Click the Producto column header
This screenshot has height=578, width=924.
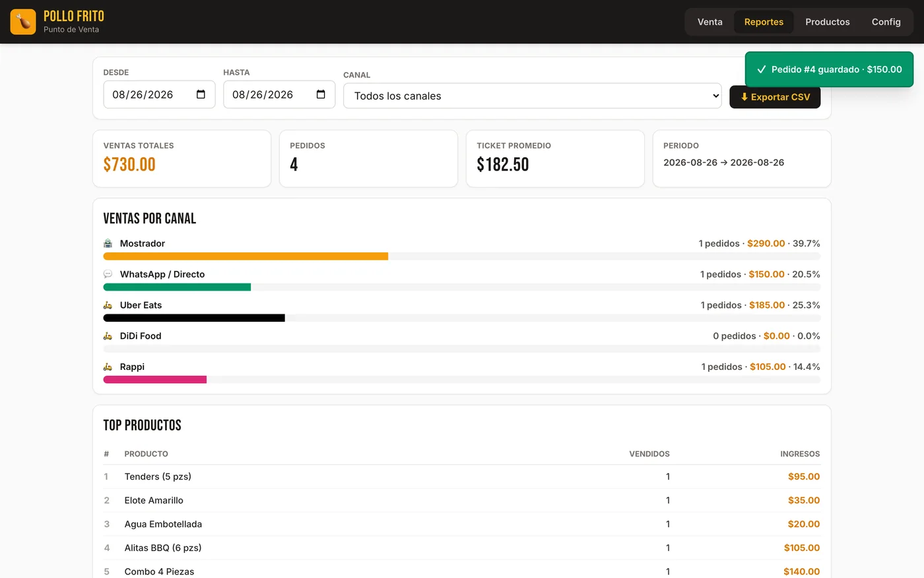(146, 454)
